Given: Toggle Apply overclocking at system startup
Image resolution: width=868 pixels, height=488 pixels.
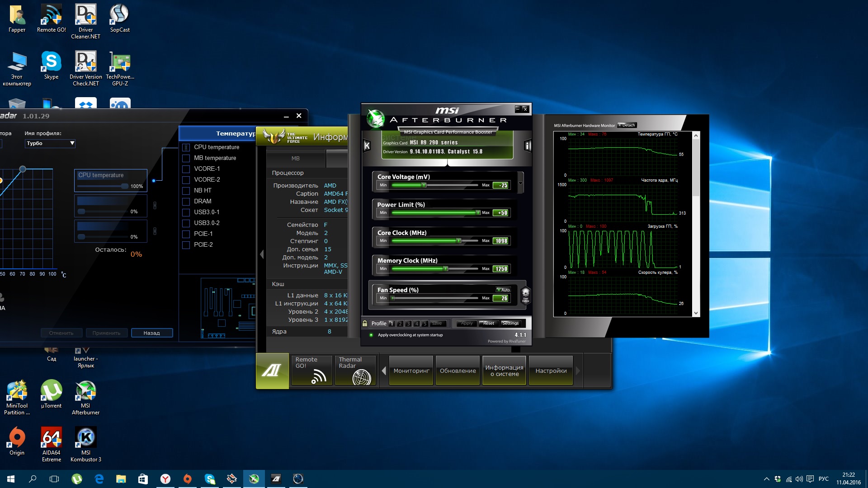Looking at the screenshot, I should [x=371, y=335].
